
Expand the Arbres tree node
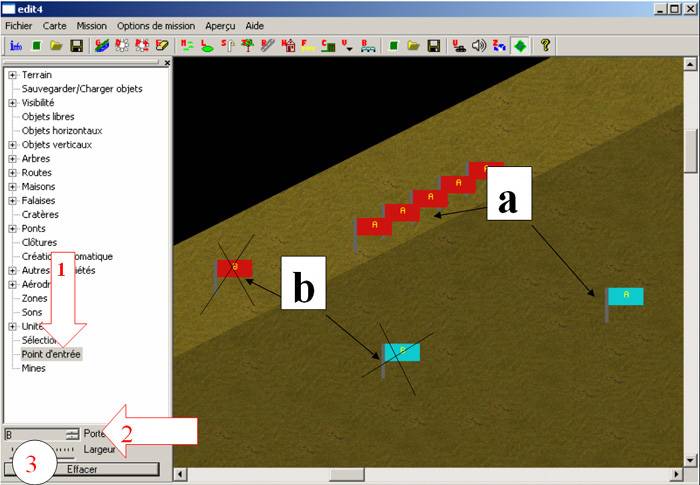(12, 159)
